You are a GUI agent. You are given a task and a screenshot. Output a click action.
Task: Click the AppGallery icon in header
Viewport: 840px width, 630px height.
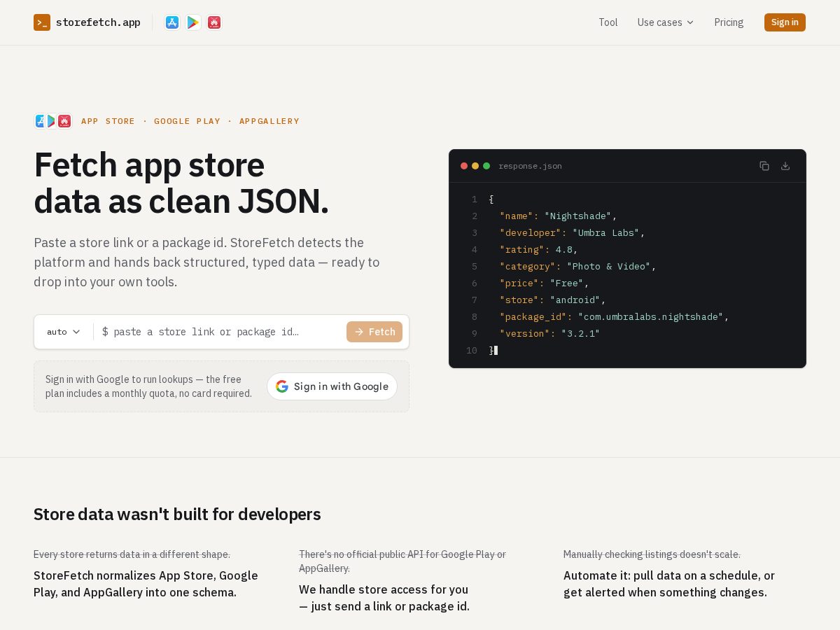214,22
